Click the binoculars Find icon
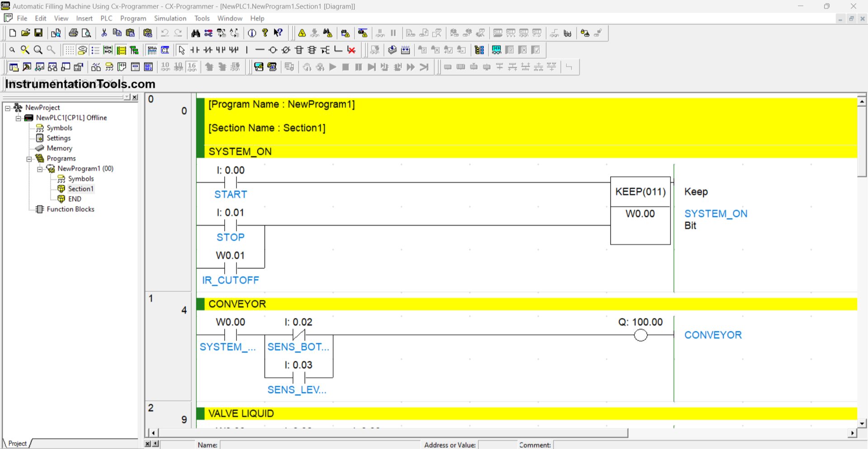868x449 pixels. (195, 33)
